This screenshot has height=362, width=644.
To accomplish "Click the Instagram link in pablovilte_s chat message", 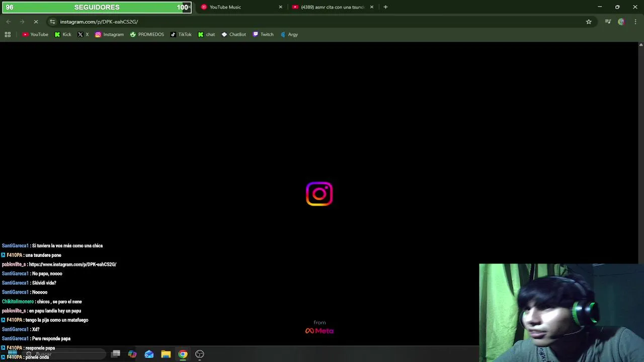I will coord(72,264).
